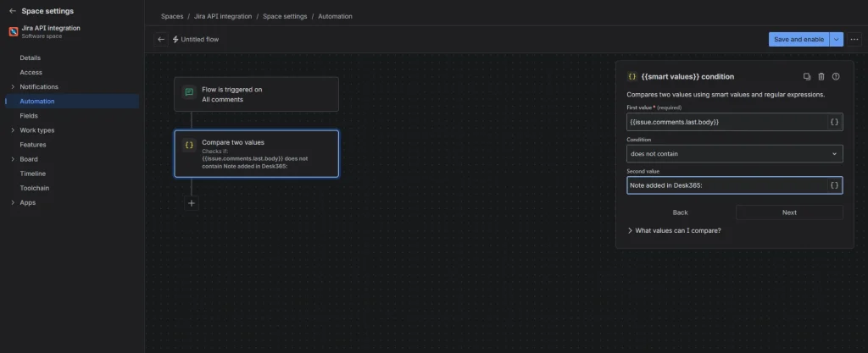Open Features settings page
The width and height of the screenshot is (868, 353).
(33, 145)
